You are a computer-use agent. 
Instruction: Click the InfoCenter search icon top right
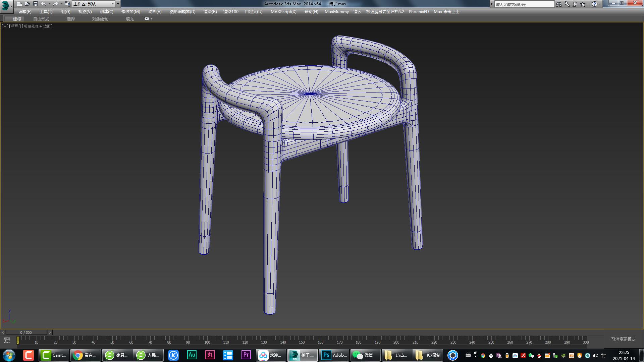coord(559,4)
